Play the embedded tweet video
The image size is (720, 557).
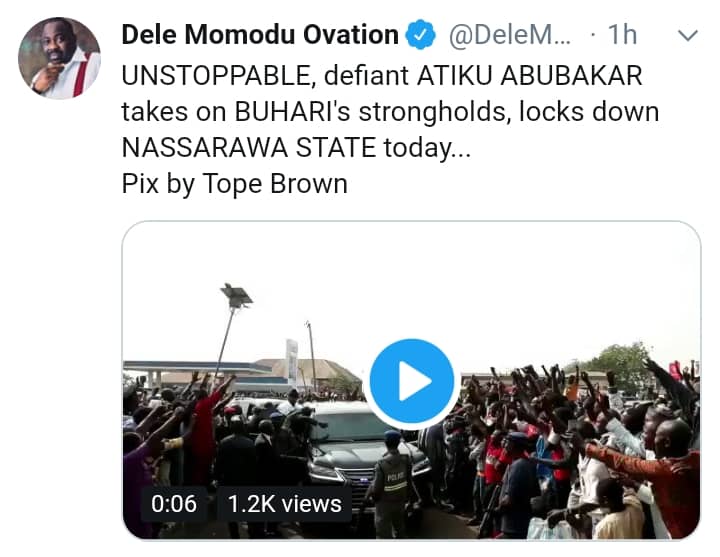point(411,383)
